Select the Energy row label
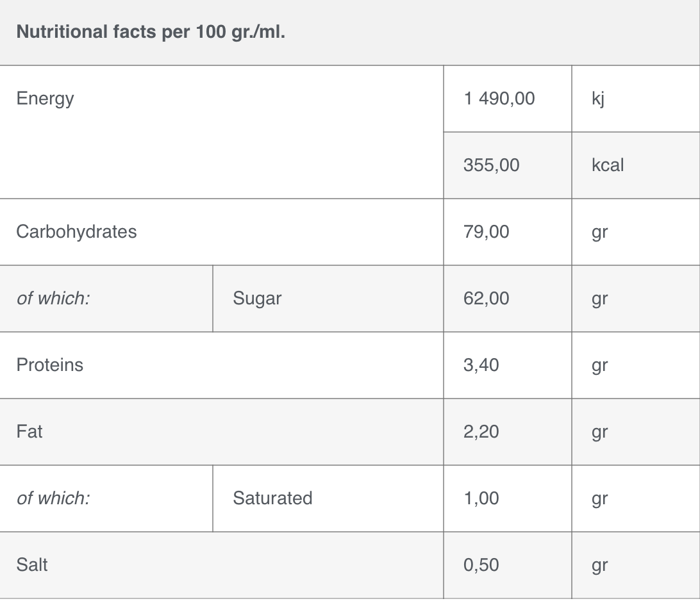700x601 pixels. pyautogui.click(x=45, y=99)
